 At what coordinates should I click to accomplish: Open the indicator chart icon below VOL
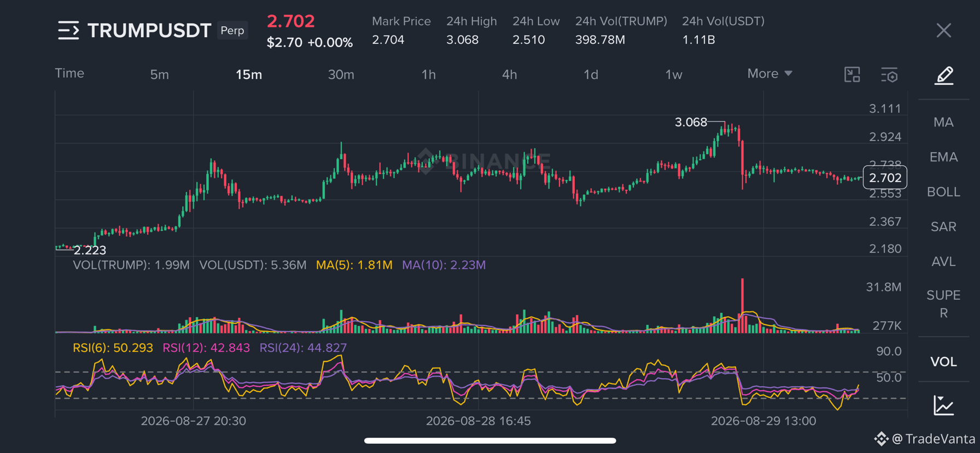pos(943,405)
